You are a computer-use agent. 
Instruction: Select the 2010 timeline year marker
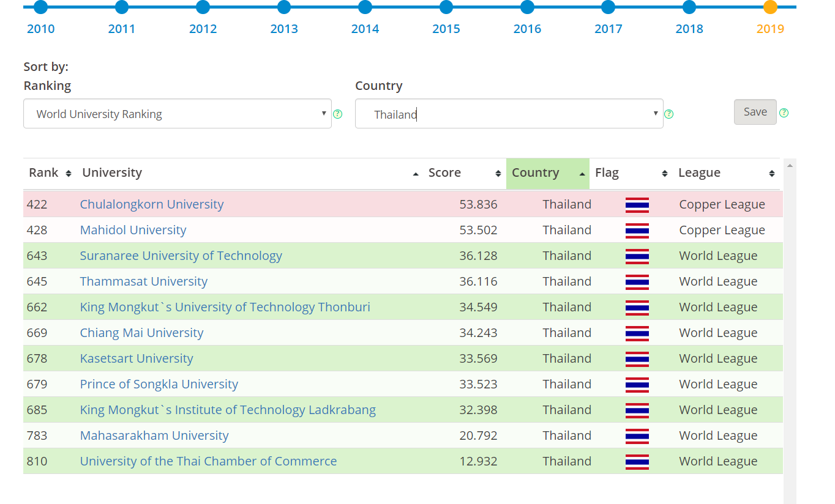40,7
